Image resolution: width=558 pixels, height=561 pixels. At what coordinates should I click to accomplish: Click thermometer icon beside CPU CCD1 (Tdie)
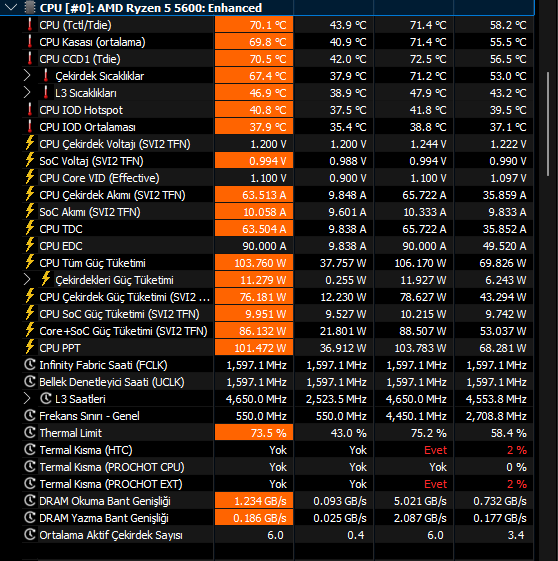point(30,58)
